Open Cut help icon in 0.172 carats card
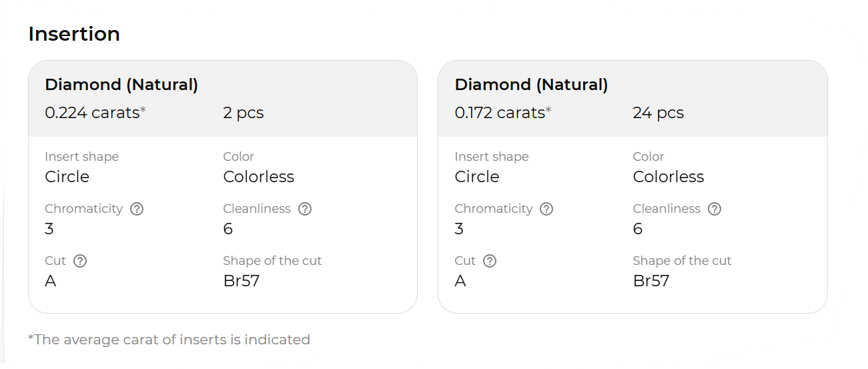Screen dimensions: 868x369 pos(490,261)
